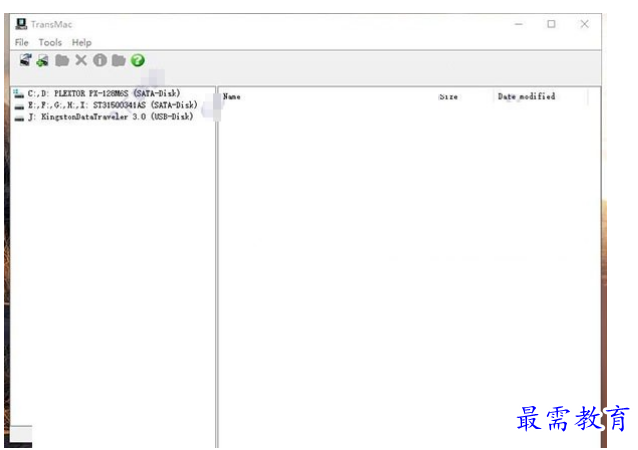
Task: Select C:,D: PLEXTOR PX-128M6S disk
Action: click(104, 94)
